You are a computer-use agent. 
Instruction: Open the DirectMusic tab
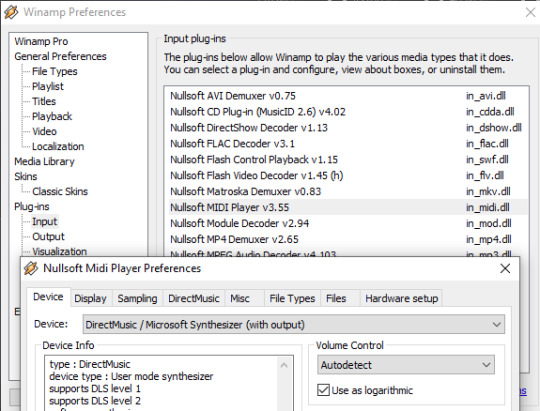click(x=194, y=298)
